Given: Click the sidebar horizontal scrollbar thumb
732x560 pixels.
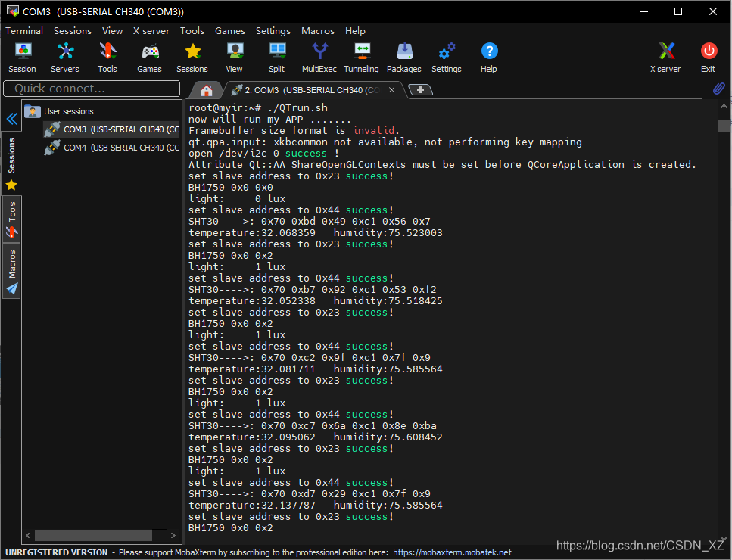Looking at the screenshot, I should (93, 535).
